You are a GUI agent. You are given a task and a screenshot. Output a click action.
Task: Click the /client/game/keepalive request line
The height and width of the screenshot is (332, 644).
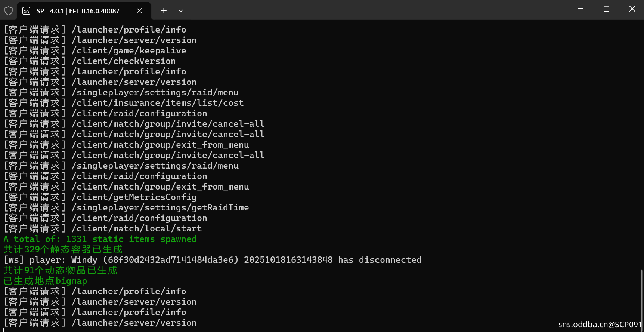coord(129,51)
